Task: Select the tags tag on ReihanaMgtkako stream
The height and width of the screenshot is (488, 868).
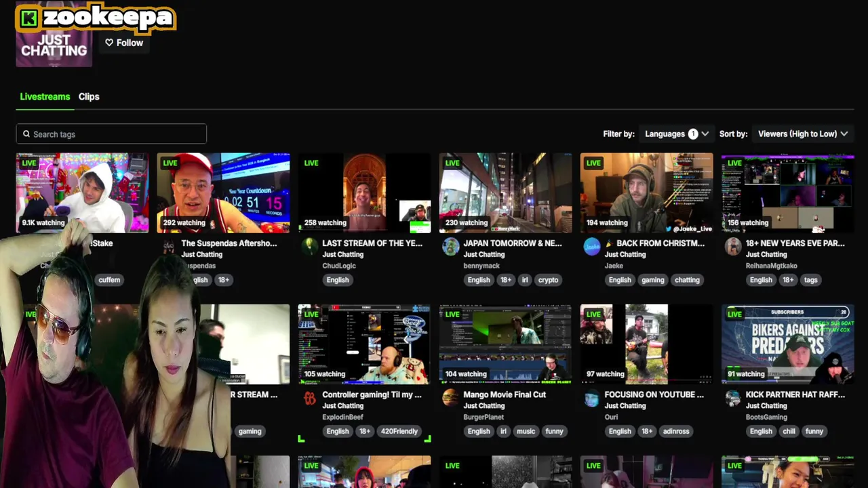Action: [811, 280]
